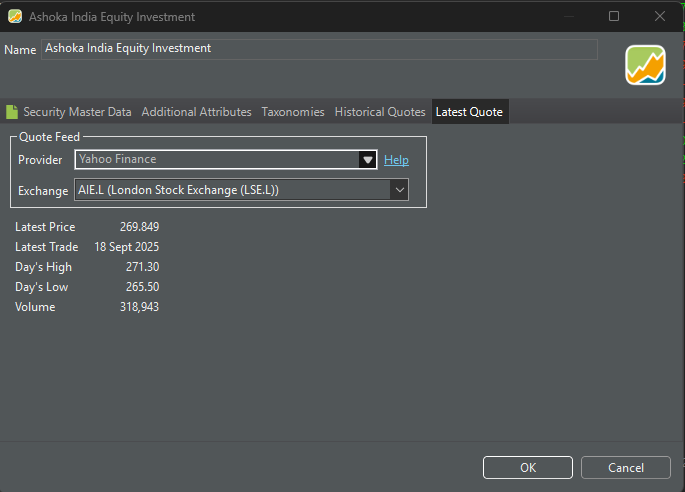The width and height of the screenshot is (685, 492).
Task: Click into the Name text field
Action: [x=319, y=49]
